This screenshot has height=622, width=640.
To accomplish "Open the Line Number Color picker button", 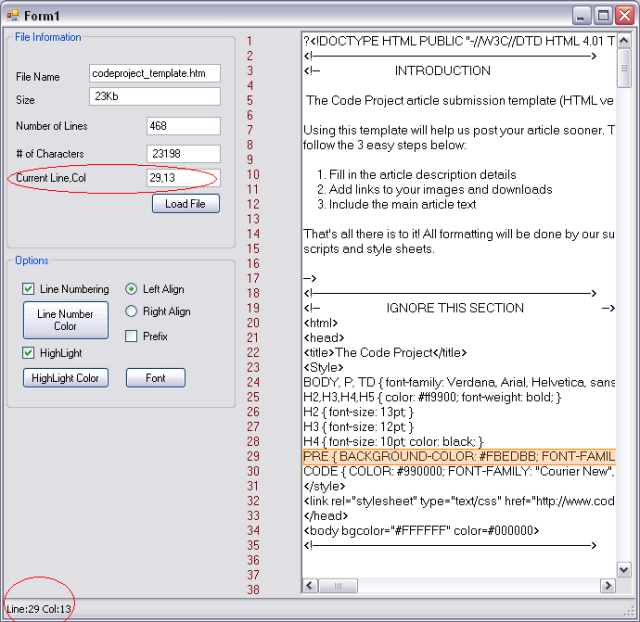I will pyautogui.click(x=66, y=320).
